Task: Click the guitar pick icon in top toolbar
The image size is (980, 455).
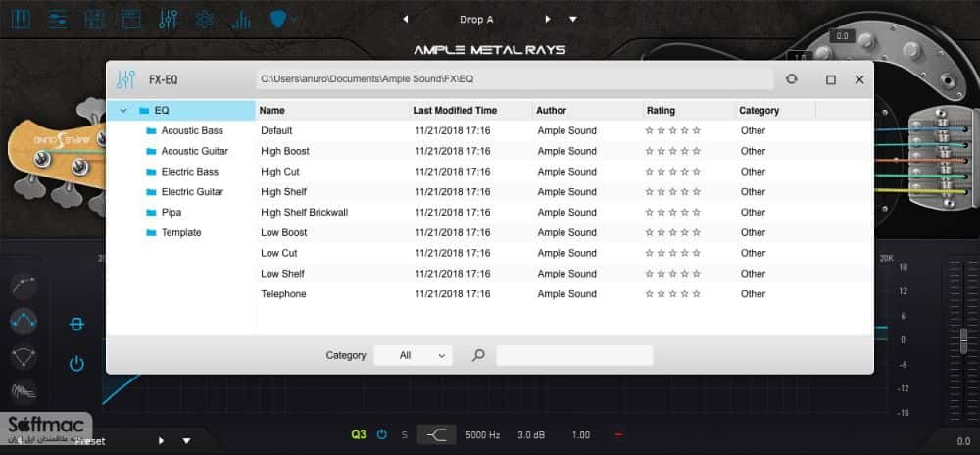Action: pos(278,20)
